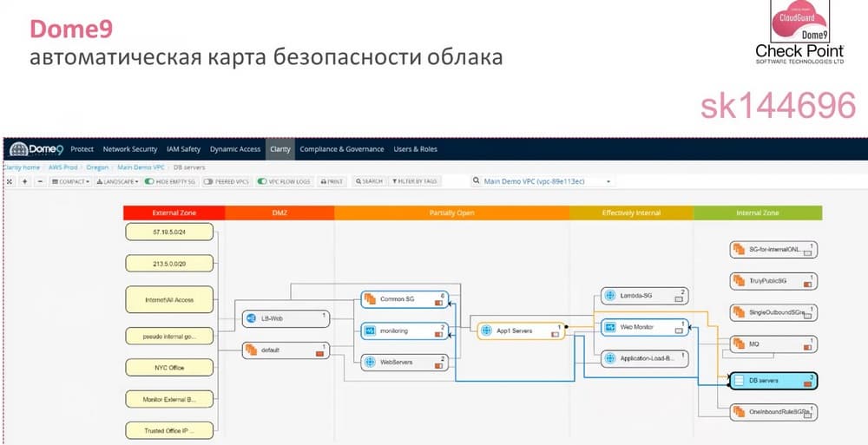Open the Network Security menu
The width and height of the screenshot is (868, 445).
point(130,149)
